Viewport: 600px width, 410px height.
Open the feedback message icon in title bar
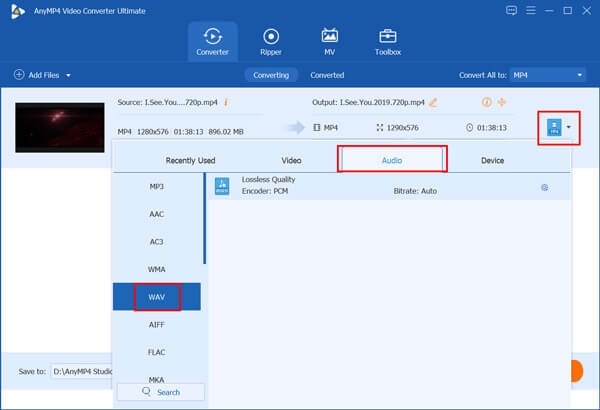(511, 10)
